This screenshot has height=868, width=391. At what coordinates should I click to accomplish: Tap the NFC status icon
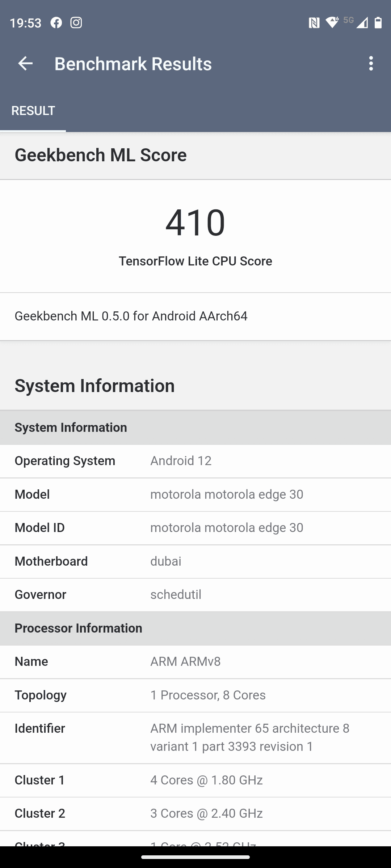(x=314, y=23)
